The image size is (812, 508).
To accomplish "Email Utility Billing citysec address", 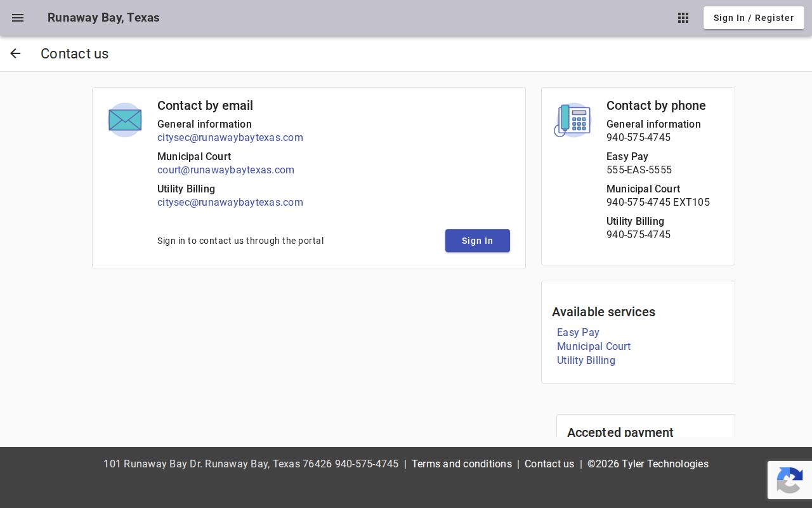I will click(230, 203).
